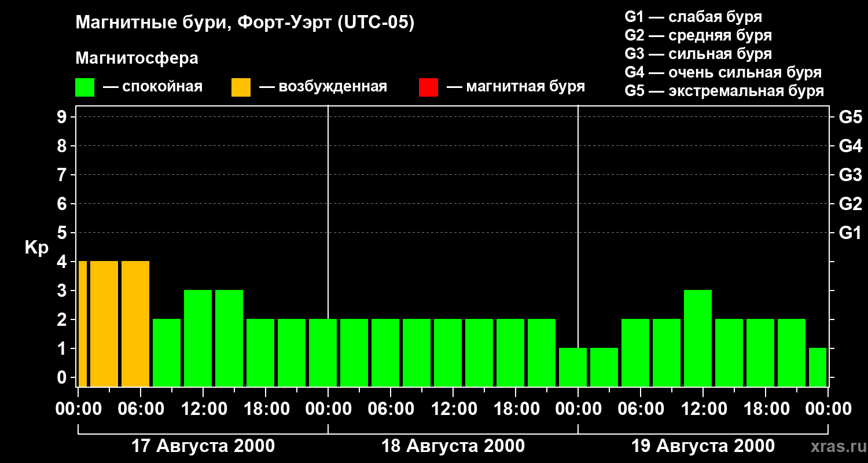Image resolution: width=868 pixels, height=463 pixels.
Task: Click the orange 'возбужденная' legend swatch
Action: [241, 87]
